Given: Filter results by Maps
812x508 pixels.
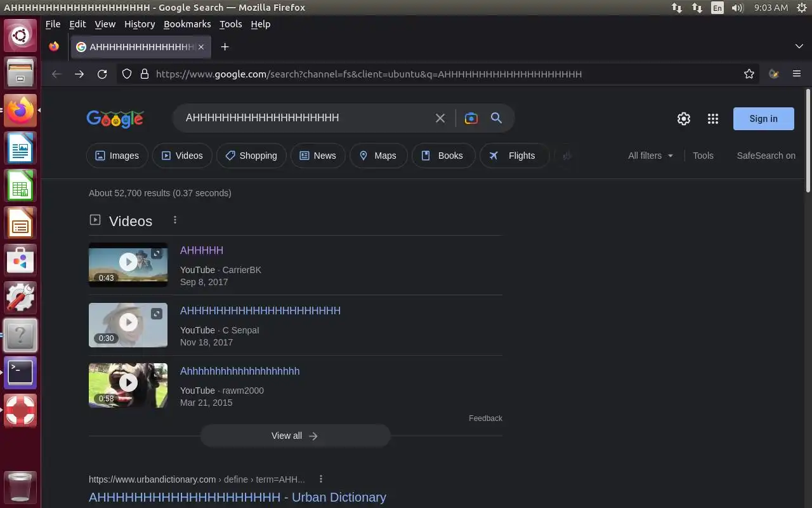Looking at the screenshot, I should click(378, 156).
